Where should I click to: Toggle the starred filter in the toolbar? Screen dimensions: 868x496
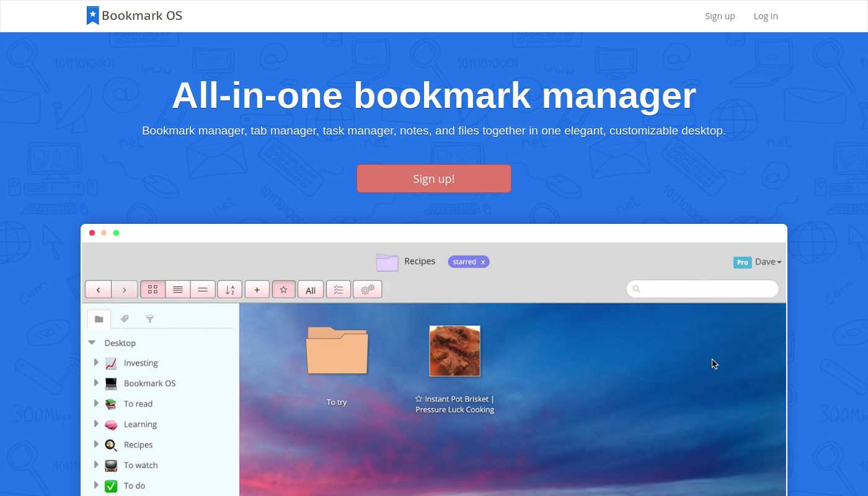pos(283,290)
